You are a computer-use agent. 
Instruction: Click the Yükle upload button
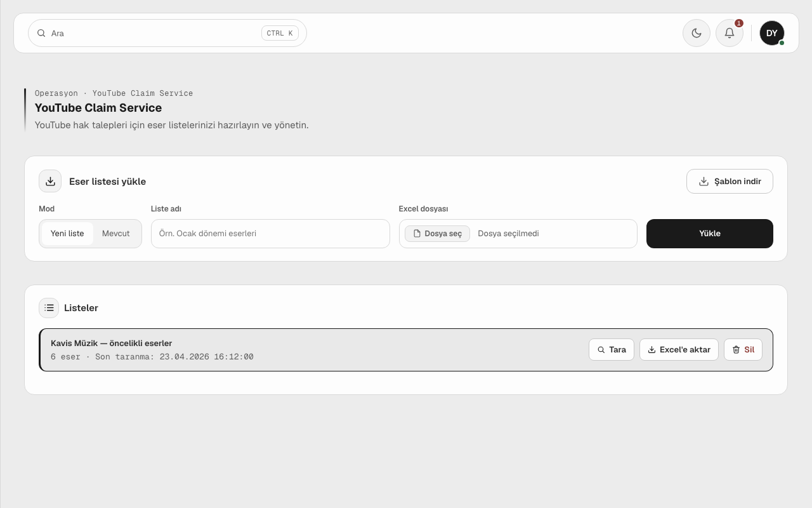click(x=710, y=234)
